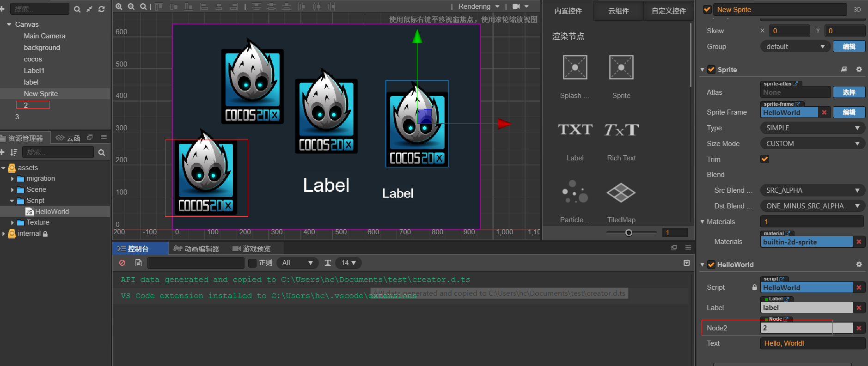The image size is (868, 366).
Task: Click the hierarchy search magnifier icon
Action: (x=77, y=9)
